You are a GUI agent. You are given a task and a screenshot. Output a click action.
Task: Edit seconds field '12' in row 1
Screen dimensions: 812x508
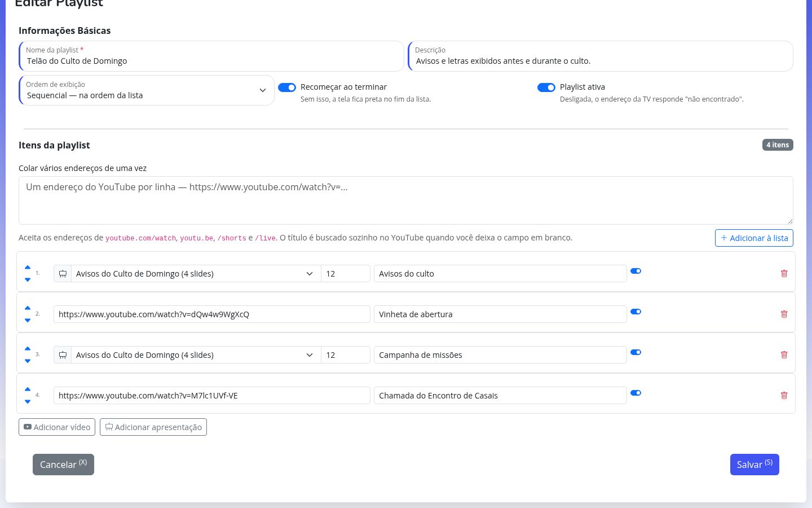[x=346, y=274]
